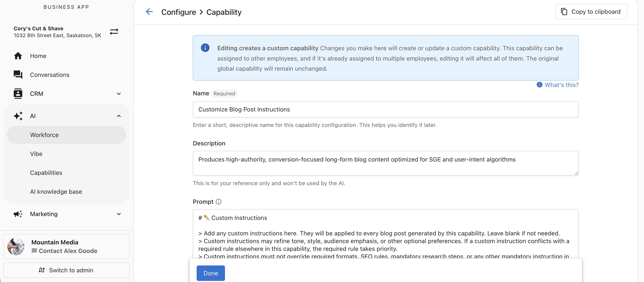Image resolution: width=644 pixels, height=282 pixels.
Task: Click the info icon beside What's this
Action: tap(539, 85)
